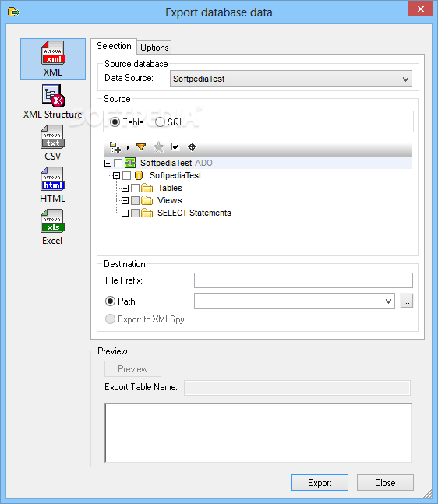Click the SELECT Statements folder icon
438x504 pixels.
pos(147,213)
